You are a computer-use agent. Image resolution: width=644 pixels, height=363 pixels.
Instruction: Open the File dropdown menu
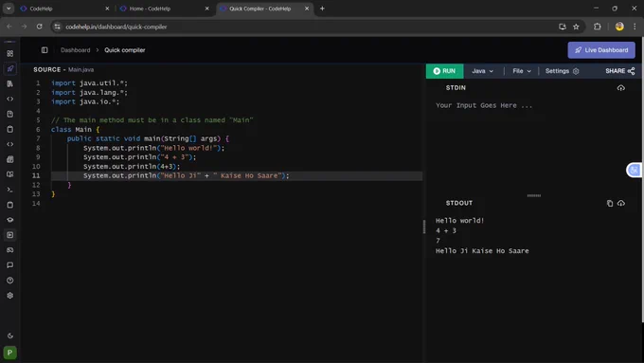coord(522,71)
